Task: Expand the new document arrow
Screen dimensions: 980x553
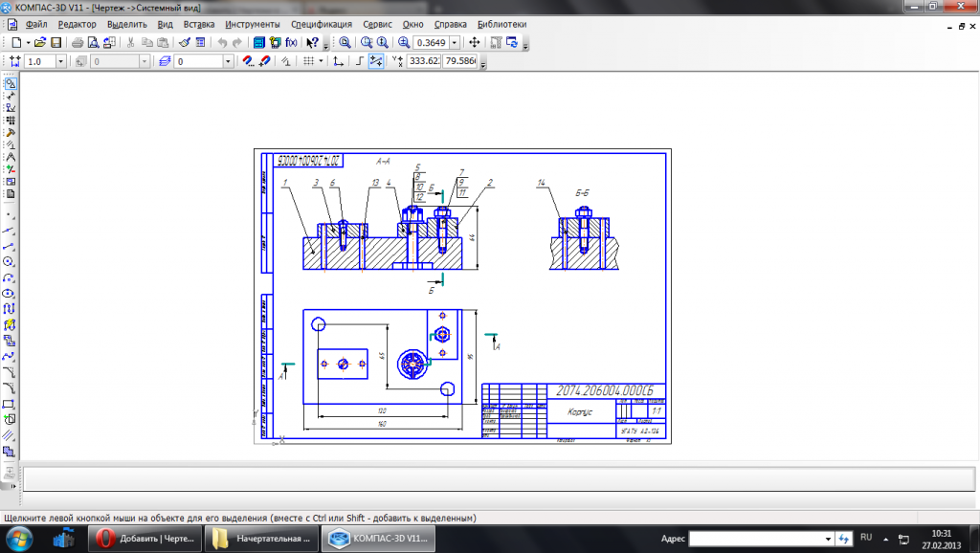Action: click(28, 42)
